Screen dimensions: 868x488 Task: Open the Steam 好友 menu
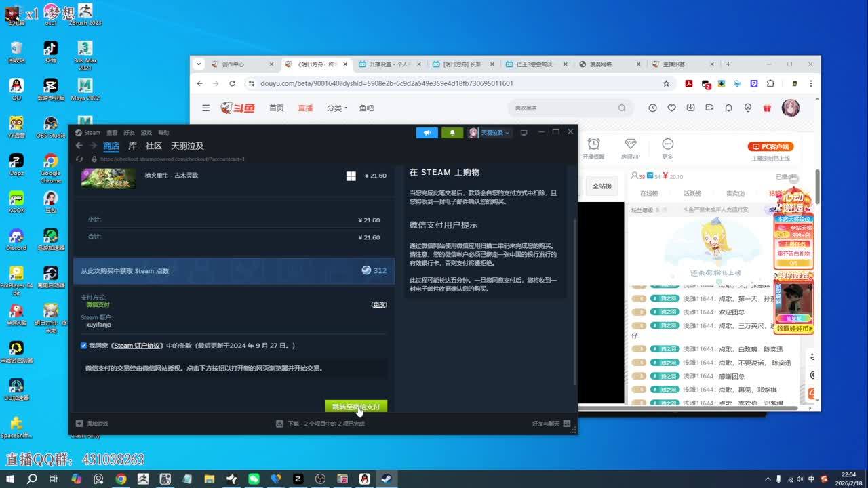(x=129, y=133)
